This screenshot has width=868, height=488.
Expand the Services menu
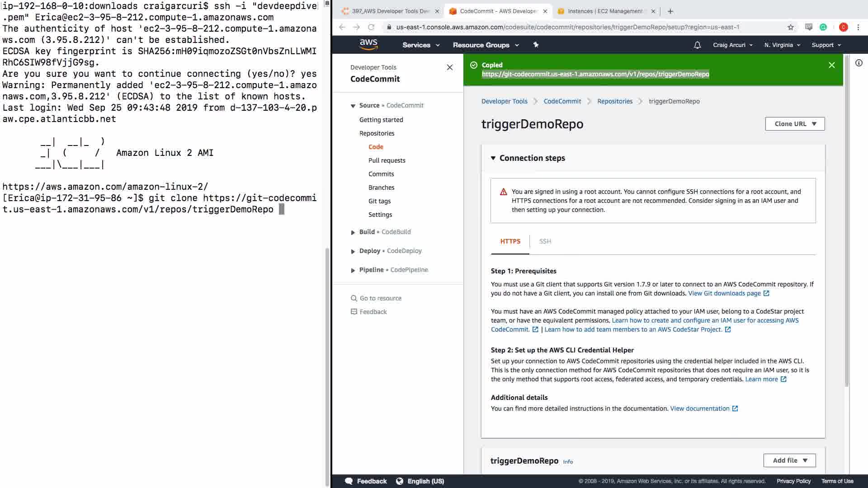click(x=420, y=45)
